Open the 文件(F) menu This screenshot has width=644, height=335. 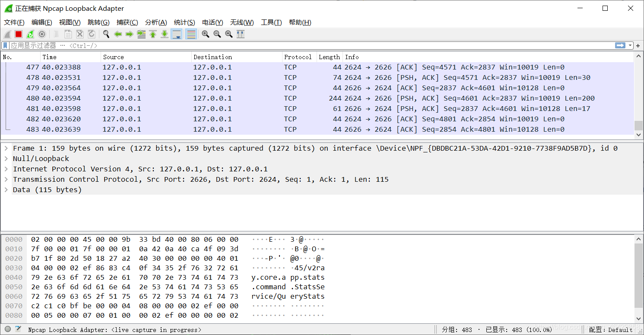14,22
